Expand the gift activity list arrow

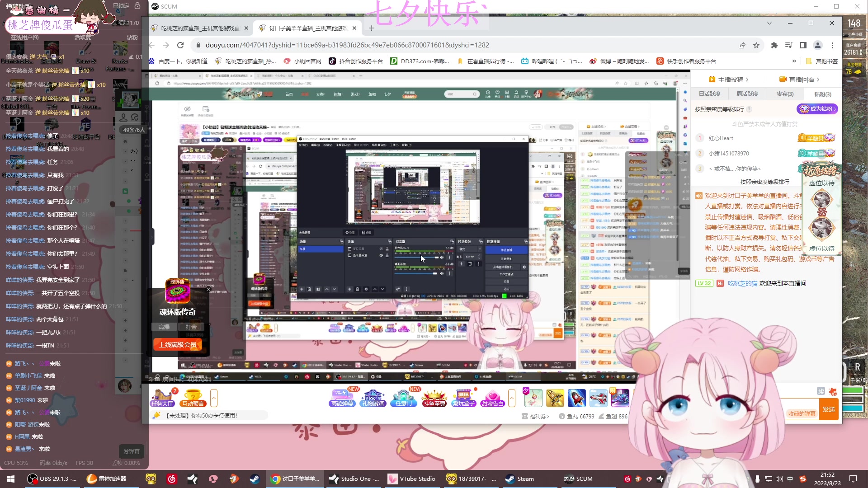512,398
